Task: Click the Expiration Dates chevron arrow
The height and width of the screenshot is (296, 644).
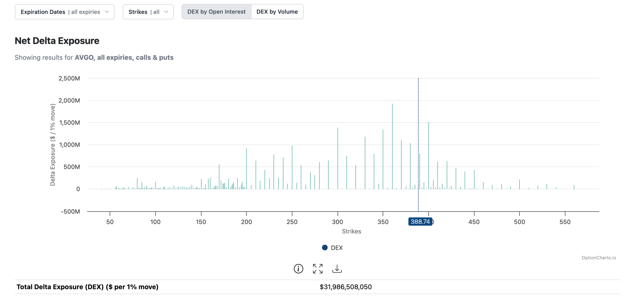Action: point(107,12)
